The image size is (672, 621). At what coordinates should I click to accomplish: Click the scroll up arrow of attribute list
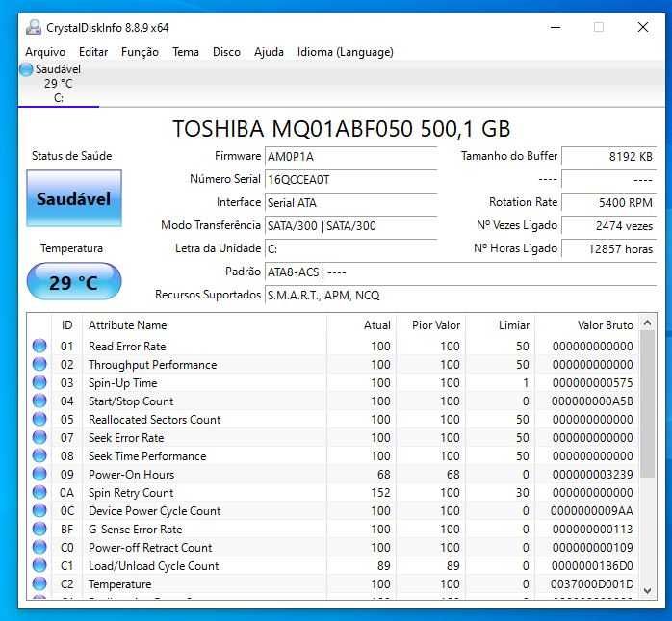coord(648,323)
